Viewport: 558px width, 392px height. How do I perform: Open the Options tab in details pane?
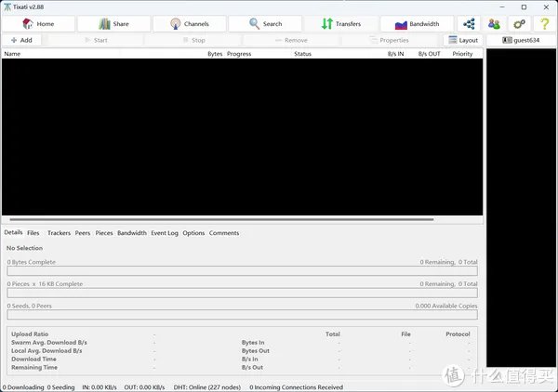[x=193, y=233]
